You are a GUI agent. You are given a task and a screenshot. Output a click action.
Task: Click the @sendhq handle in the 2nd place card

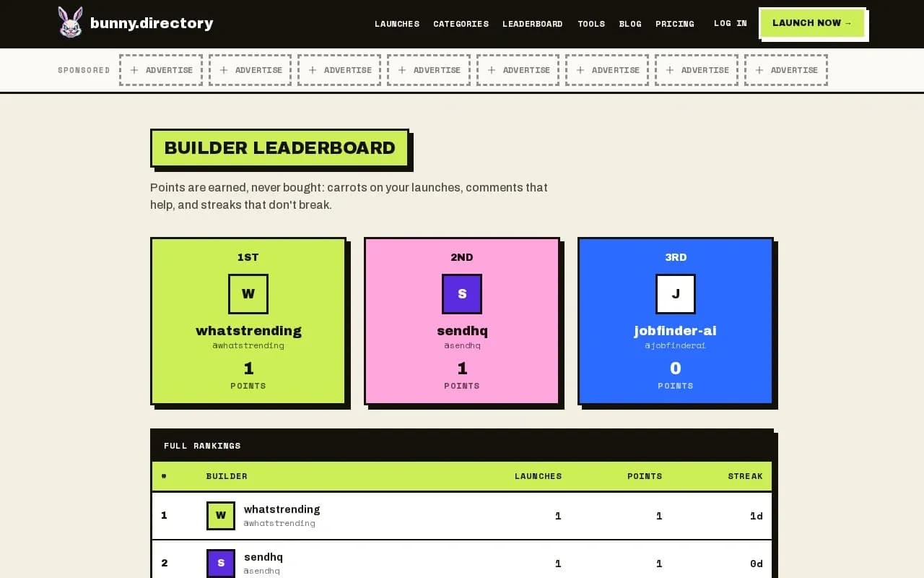[462, 345]
